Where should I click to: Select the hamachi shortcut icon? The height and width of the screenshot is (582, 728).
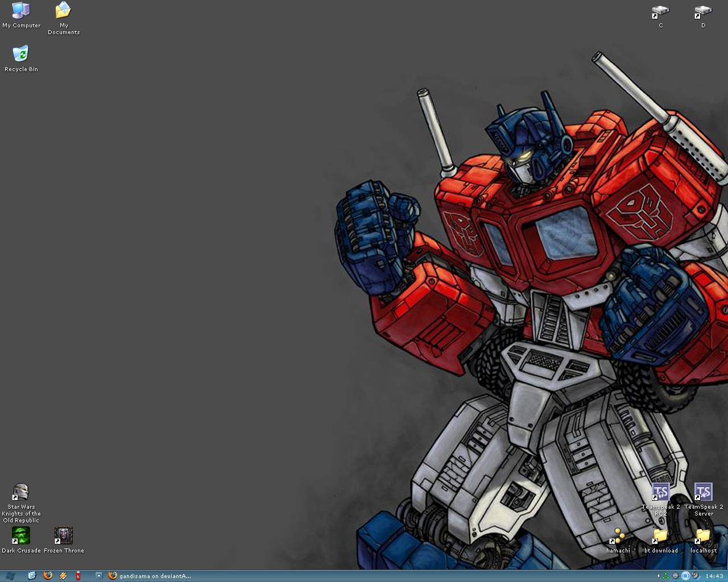pyautogui.click(x=618, y=541)
